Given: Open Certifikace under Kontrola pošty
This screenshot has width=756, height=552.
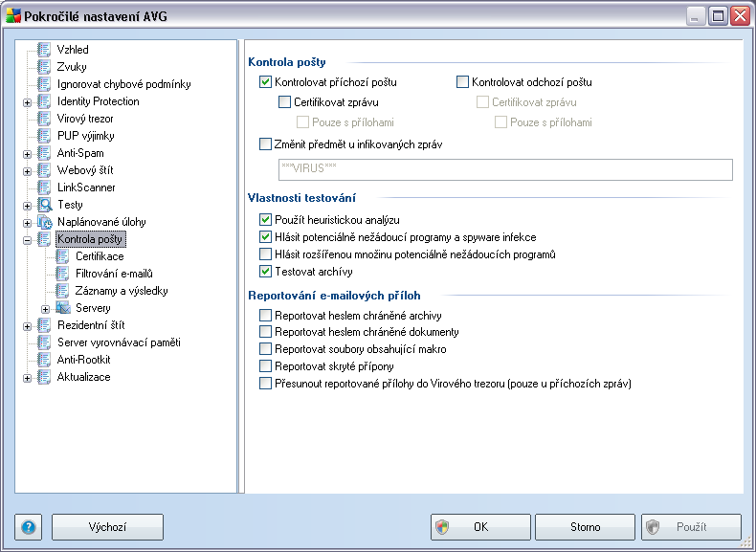Looking at the screenshot, I should pos(100,256).
